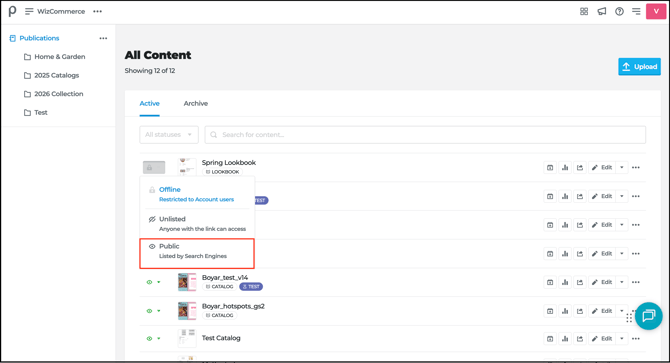The height and width of the screenshot is (363, 670).
Task: Open the schedule calendar icon for Test Catalog
Action: coord(550,339)
